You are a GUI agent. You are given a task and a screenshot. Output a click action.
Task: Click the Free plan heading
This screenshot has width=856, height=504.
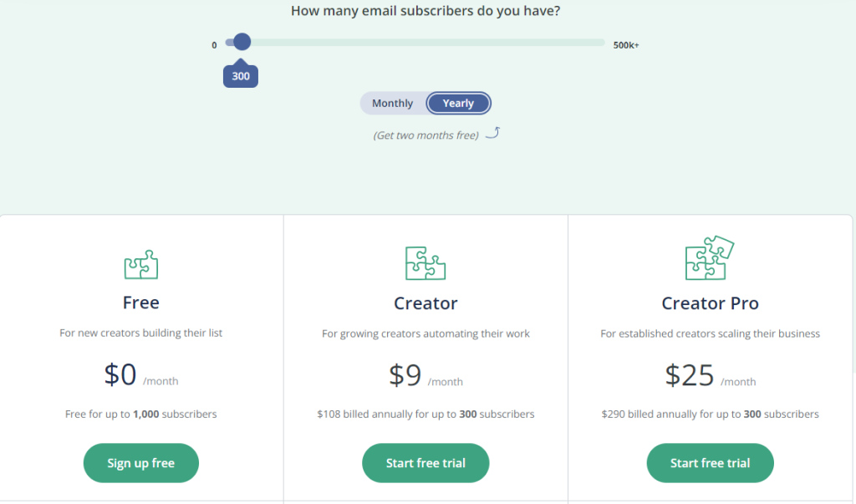tap(140, 303)
